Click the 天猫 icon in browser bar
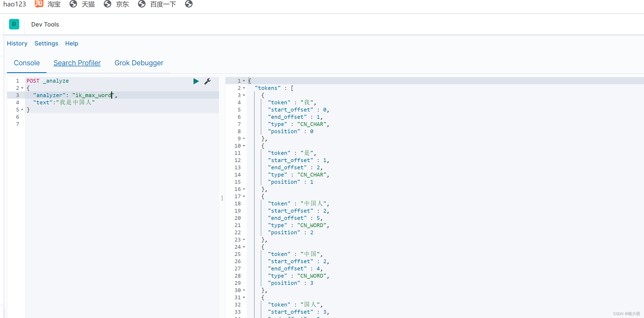Screen dimensions: 644x318 (73, 4)
